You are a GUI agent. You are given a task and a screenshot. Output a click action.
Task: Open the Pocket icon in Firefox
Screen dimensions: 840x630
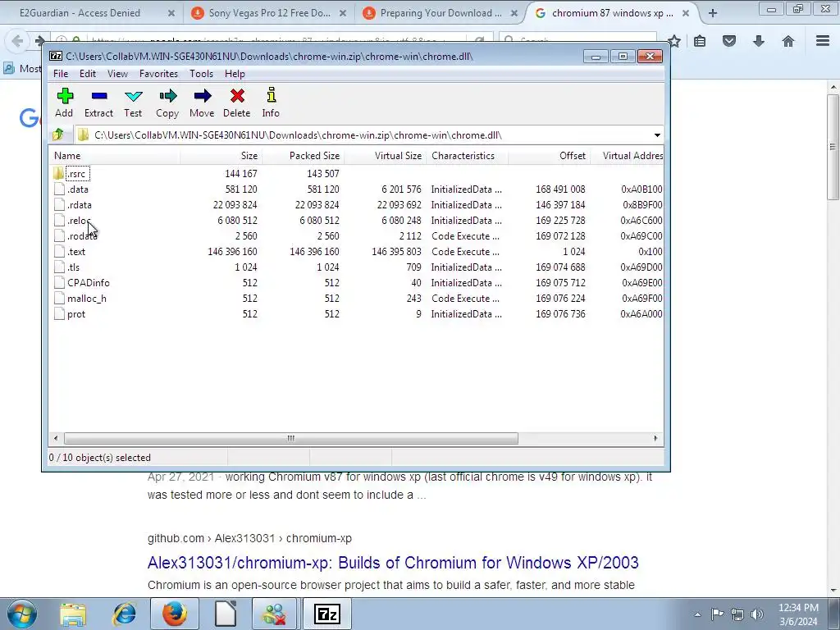click(x=729, y=41)
